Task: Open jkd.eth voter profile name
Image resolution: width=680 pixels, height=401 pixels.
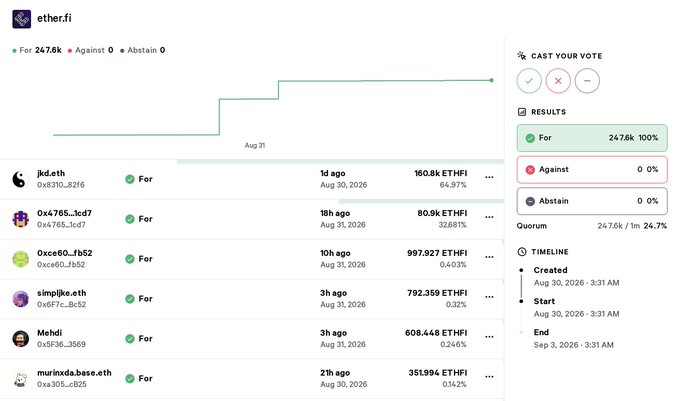Action: (51, 173)
